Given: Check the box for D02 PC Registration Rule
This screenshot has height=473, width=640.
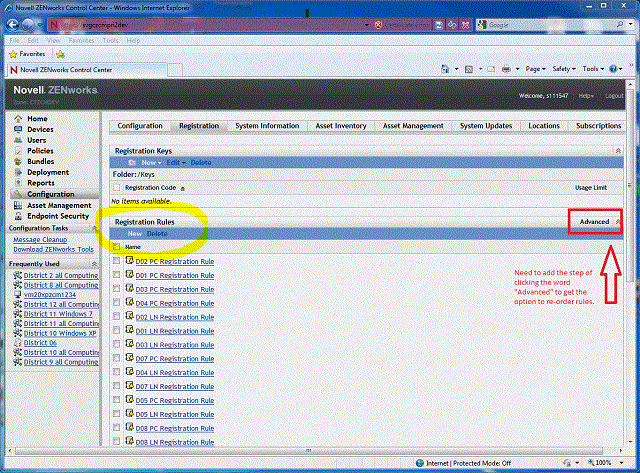Looking at the screenshot, I should (x=117, y=261).
